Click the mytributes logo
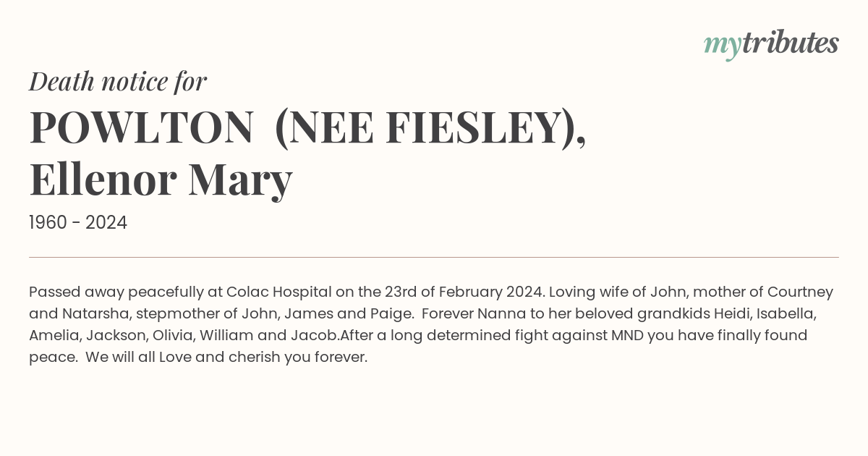Viewport: 868px width, 456px height. click(x=771, y=44)
